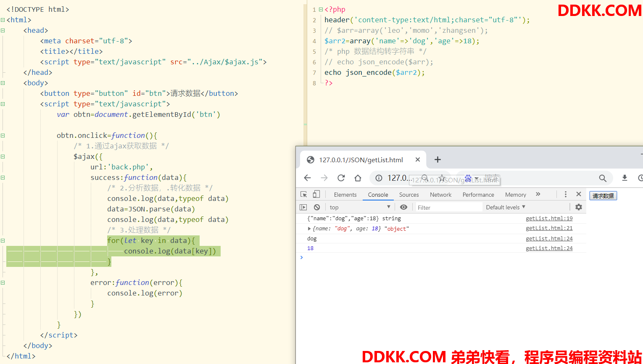Open getList.html:24 link in the 18 row
The image size is (643, 364).
click(549, 248)
